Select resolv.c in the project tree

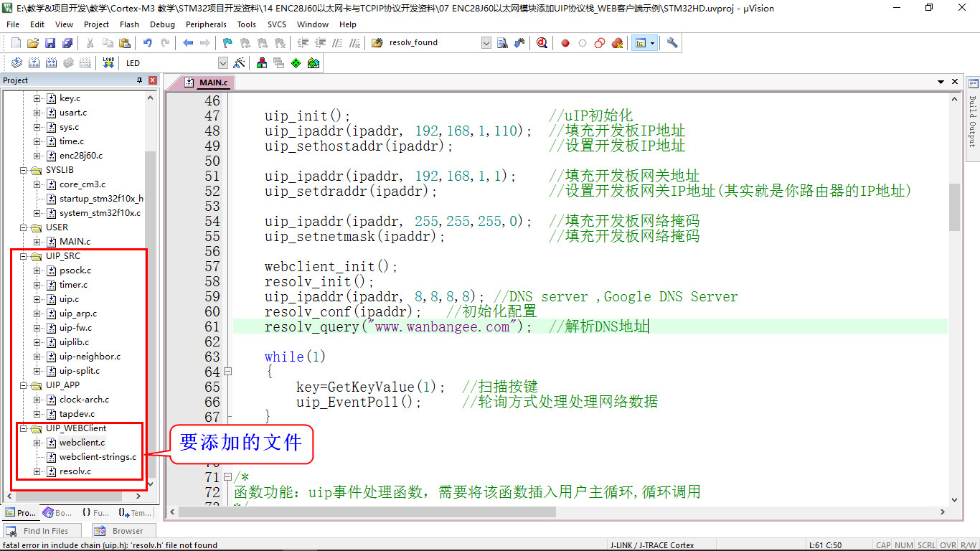75,471
